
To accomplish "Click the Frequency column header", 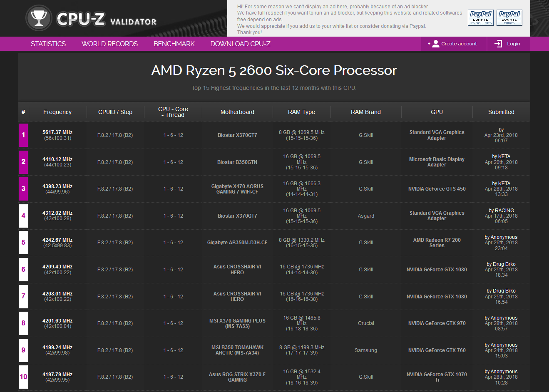I will 57,112.
